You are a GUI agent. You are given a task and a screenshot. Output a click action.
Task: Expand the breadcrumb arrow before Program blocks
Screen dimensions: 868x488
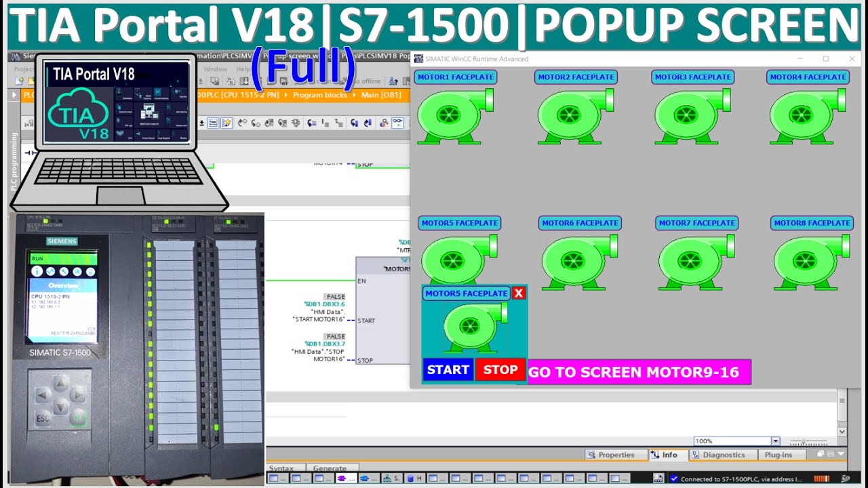point(285,95)
